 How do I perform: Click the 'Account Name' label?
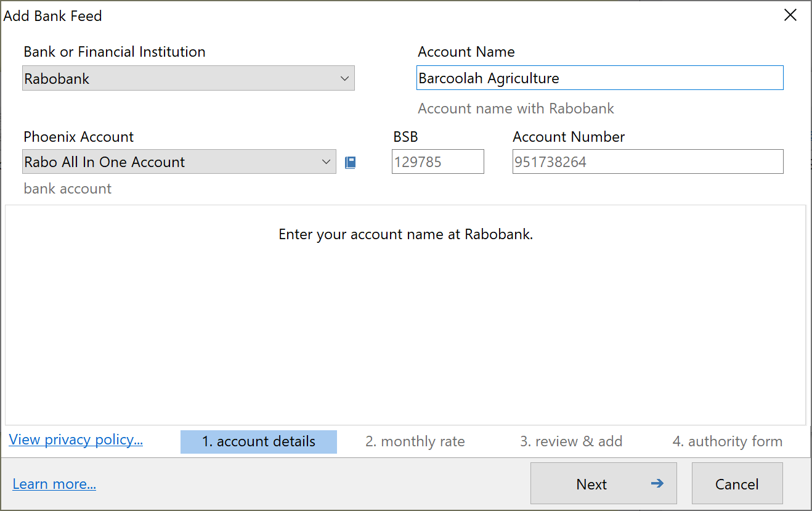[x=466, y=52]
